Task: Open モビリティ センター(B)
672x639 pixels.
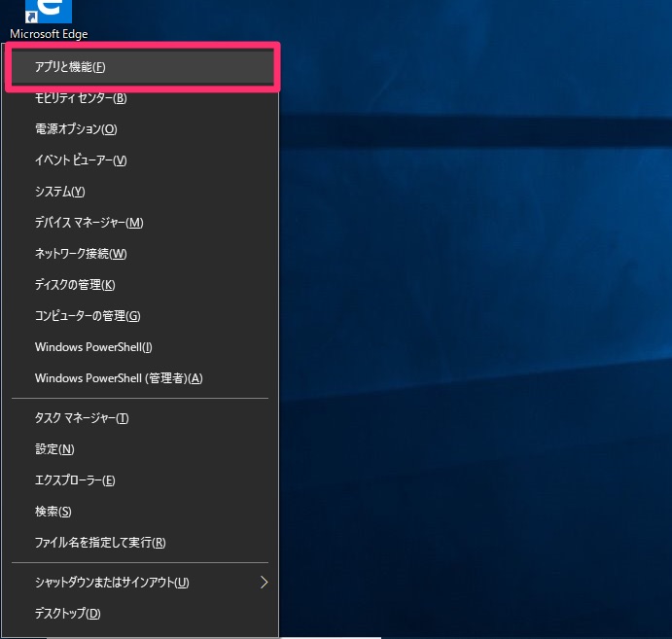Action: click(x=140, y=98)
